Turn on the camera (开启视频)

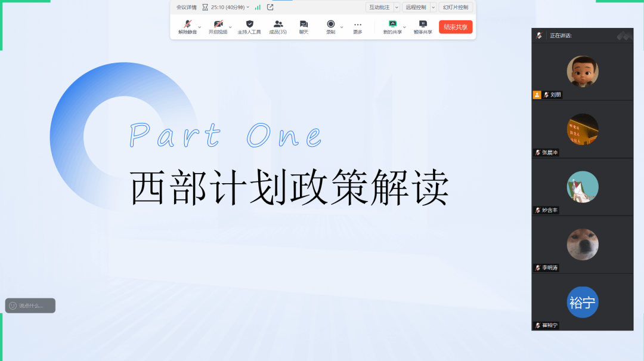point(218,24)
